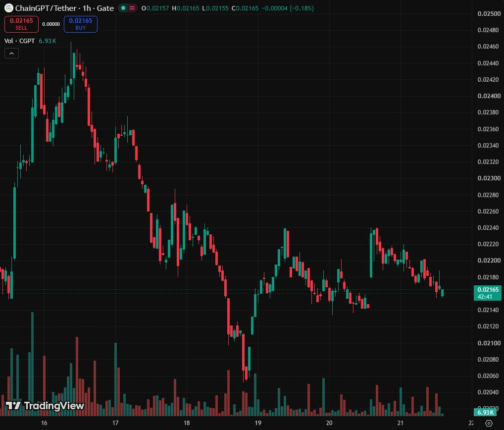Click the "0.02400" price axis label

489,96
